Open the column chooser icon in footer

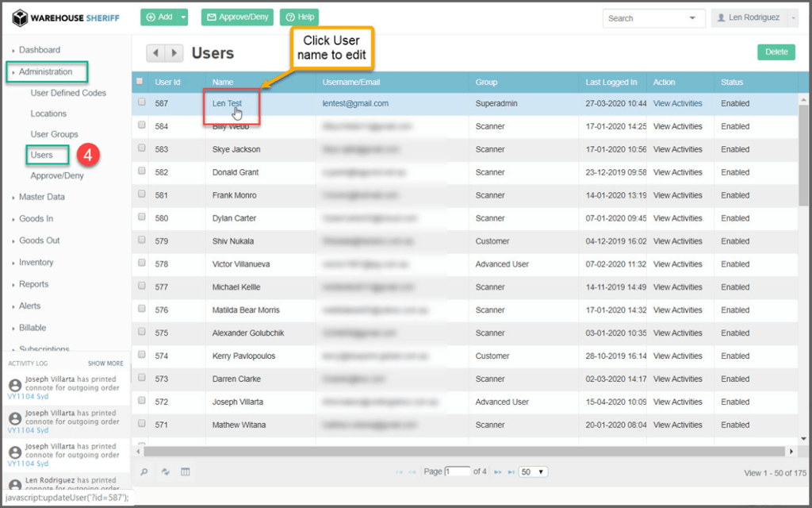pos(185,472)
